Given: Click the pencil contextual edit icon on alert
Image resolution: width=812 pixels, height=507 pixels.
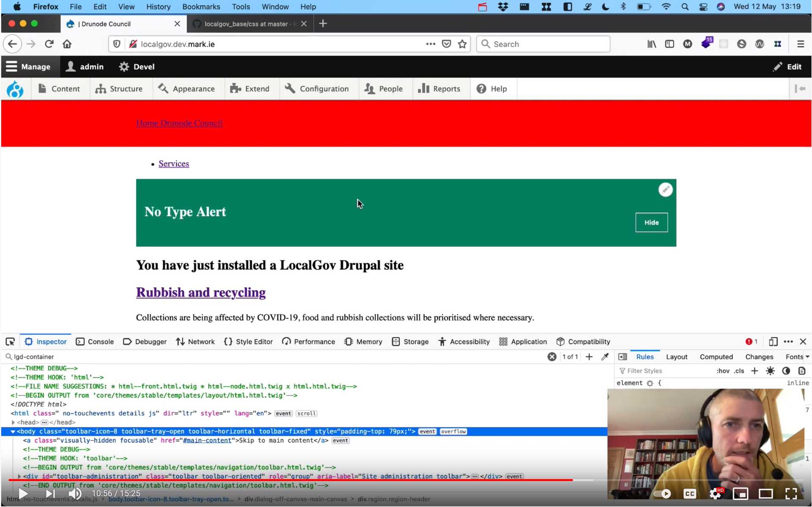Looking at the screenshot, I should click(665, 190).
